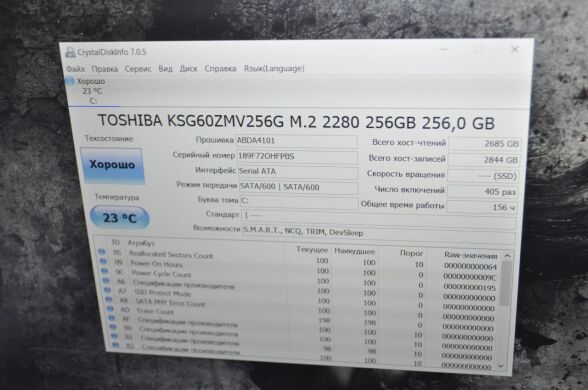Click the Текущее column header

312,250
